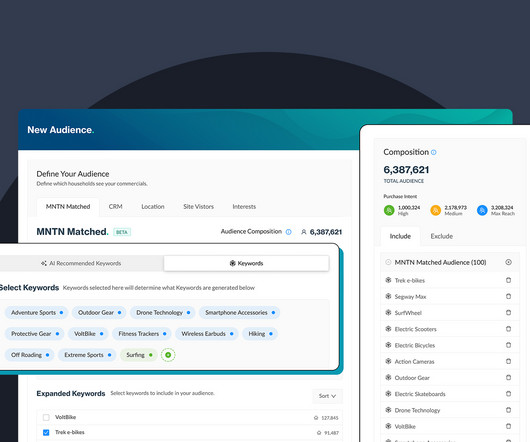The image size is (530, 442).
Task: Click the options icon on MNTN Matched Audience row
Action: pos(508,262)
